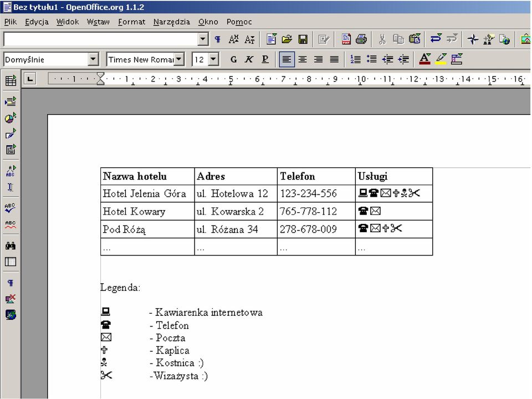Click the New document icon
532x399 pixels.
click(272, 39)
